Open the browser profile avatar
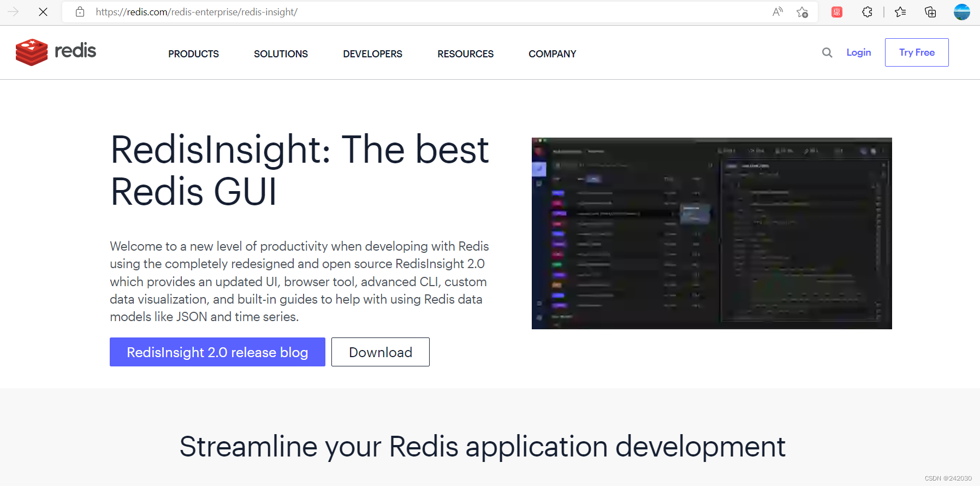The image size is (980, 486). pos(961,11)
